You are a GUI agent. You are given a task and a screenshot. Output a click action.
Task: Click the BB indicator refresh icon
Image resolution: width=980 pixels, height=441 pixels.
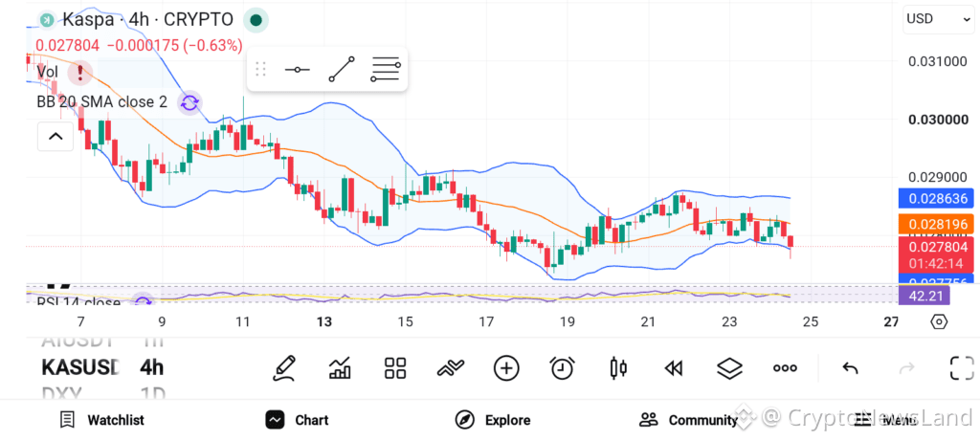tap(190, 102)
